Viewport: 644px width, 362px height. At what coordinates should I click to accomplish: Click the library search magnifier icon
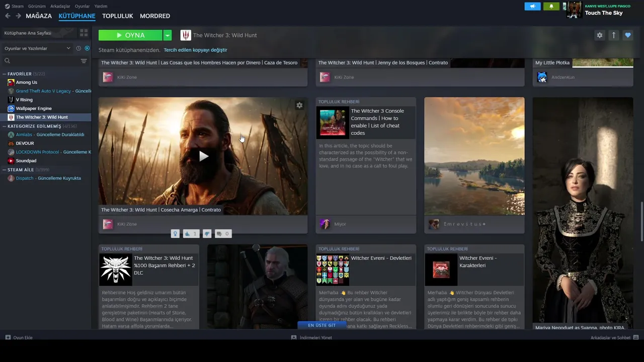[7, 61]
